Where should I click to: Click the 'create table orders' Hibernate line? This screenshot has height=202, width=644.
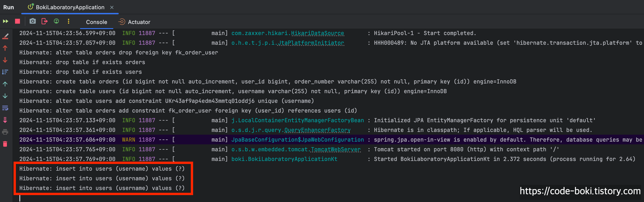coord(268,82)
